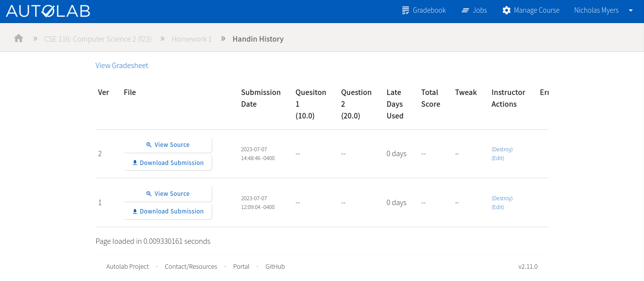
Task: Open the View Gradesheet link
Action: pos(122,66)
